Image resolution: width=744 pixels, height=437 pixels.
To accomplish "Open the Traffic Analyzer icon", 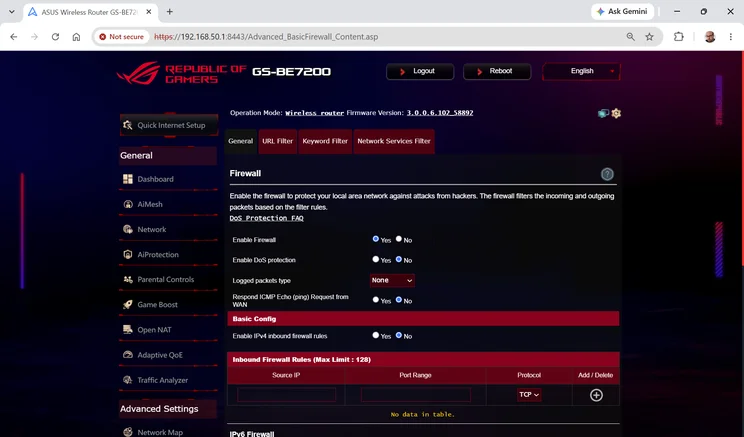I will pos(128,380).
